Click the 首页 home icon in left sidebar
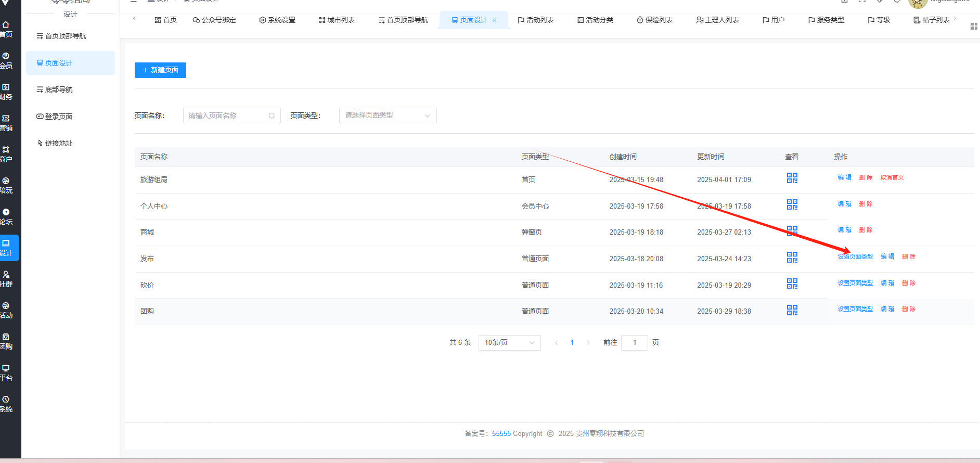 point(6,29)
